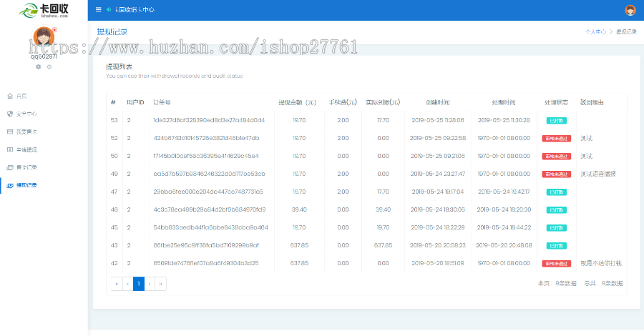
Task: Click the 提现金额（元）column header
Action: coord(298,102)
